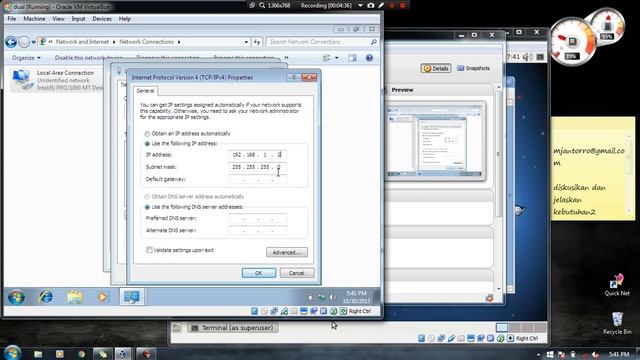Click the Details button in VirtualBox Manager
Viewport: 640px width, 360px height.
[x=436, y=68]
